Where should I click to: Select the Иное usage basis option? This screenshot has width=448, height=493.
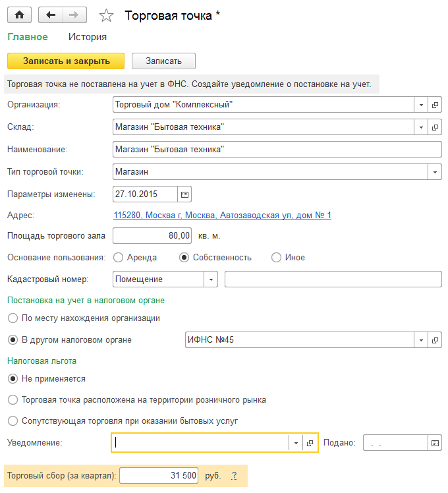277,258
